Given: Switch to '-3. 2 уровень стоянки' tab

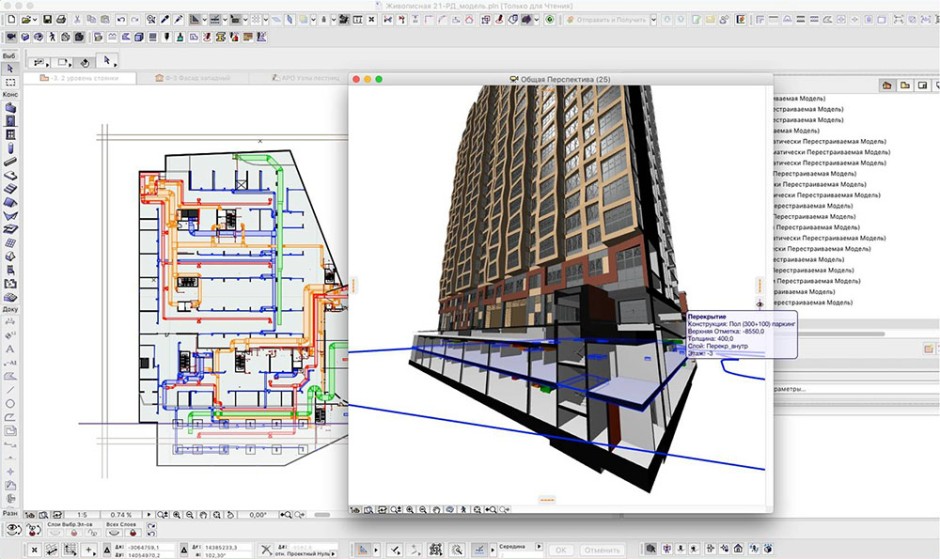Looking at the screenshot, I should coord(79,78).
